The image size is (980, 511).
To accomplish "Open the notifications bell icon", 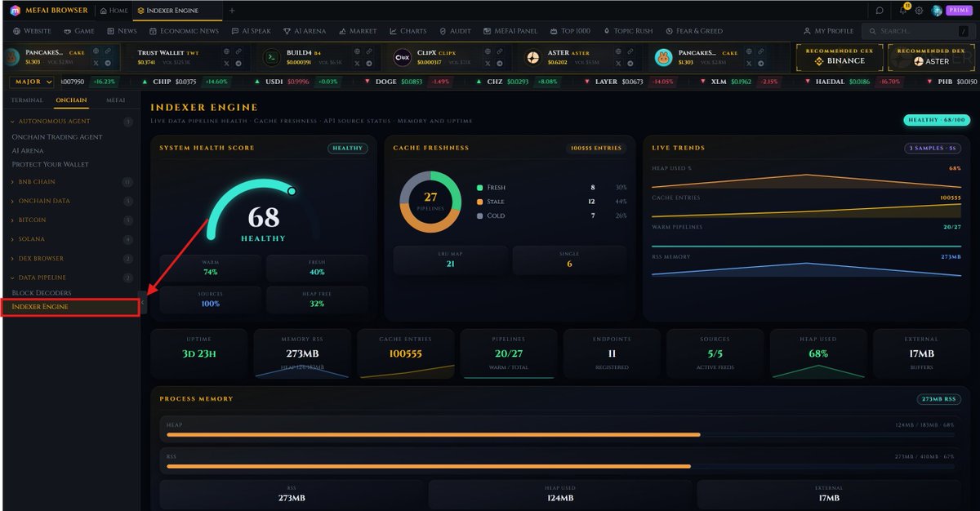I will pos(902,11).
